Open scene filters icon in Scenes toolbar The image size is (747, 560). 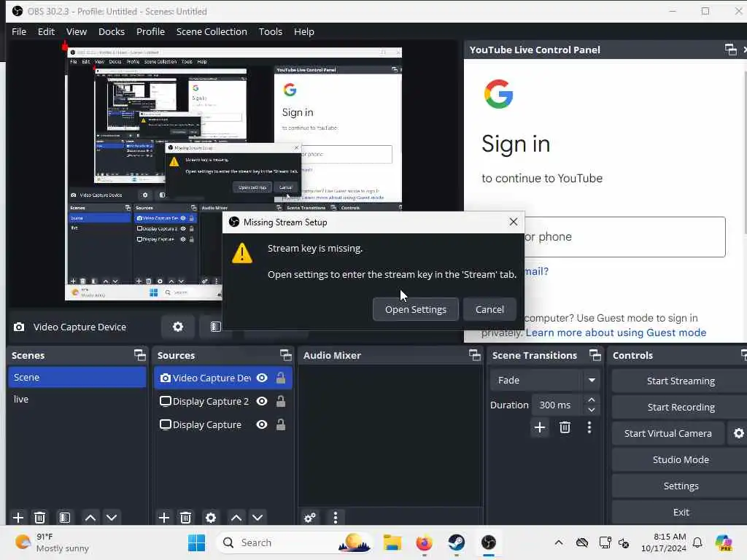65,518
